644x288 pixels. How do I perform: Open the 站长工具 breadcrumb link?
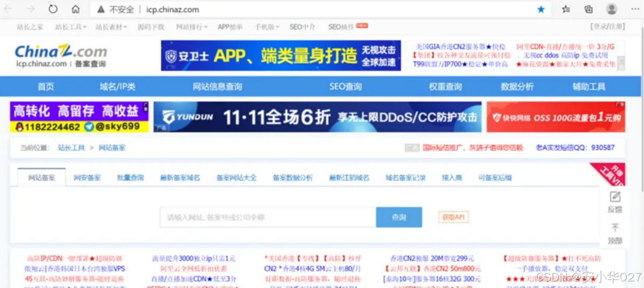[71, 148]
